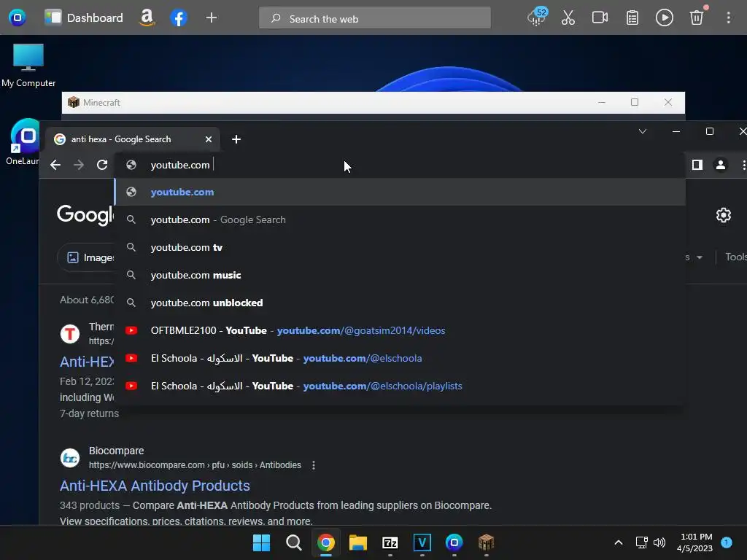Click Biocompare site favicon

[70, 458]
